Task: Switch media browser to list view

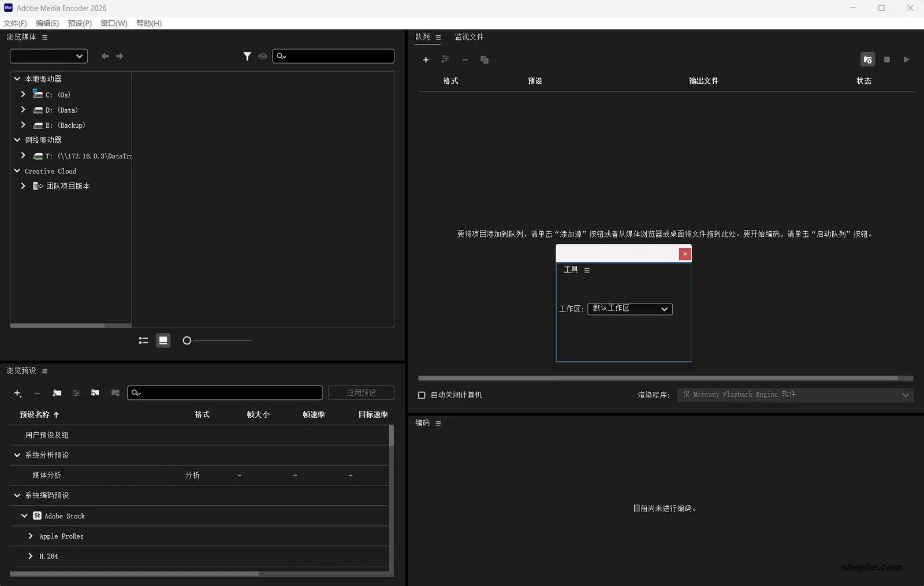Action: pos(144,341)
